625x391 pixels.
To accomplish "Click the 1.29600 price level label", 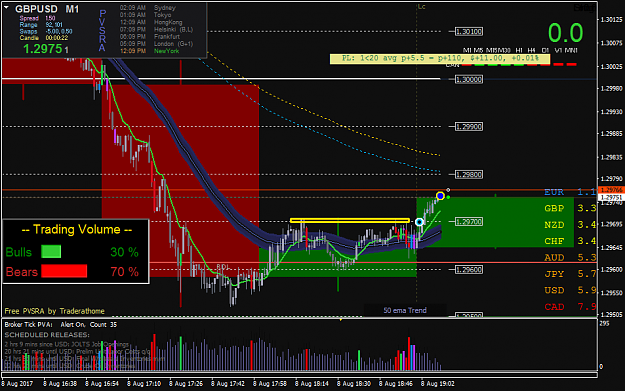I will tap(469, 270).
